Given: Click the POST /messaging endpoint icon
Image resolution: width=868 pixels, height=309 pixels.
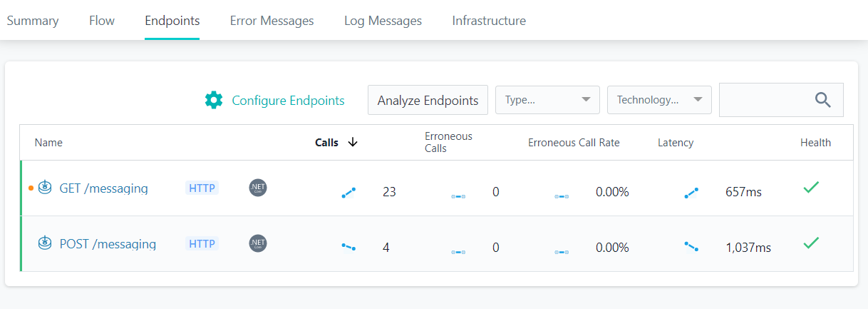Looking at the screenshot, I should click(45, 243).
